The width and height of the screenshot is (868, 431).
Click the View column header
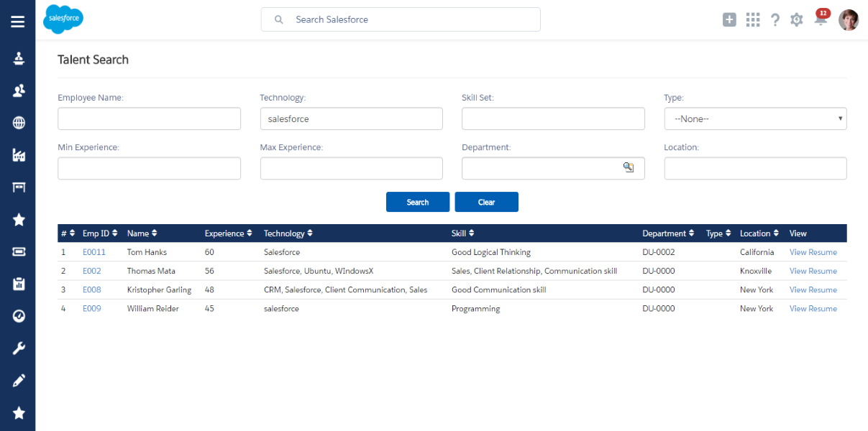click(x=798, y=233)
